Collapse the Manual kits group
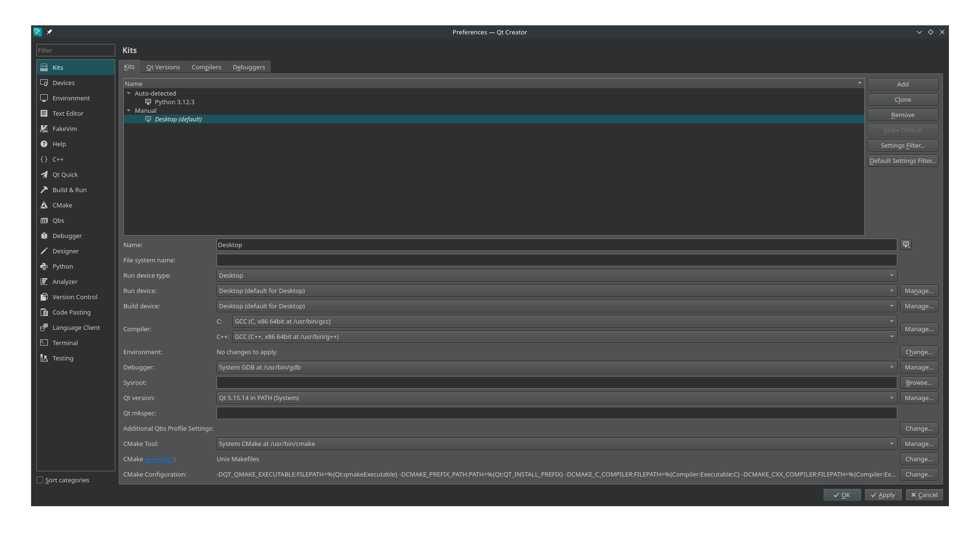 tap(129, 110)
